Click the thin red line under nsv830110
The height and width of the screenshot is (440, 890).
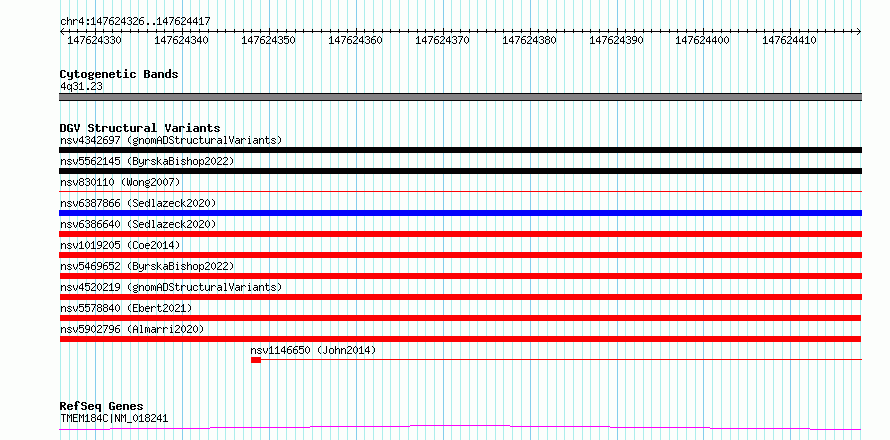point(460,192)
